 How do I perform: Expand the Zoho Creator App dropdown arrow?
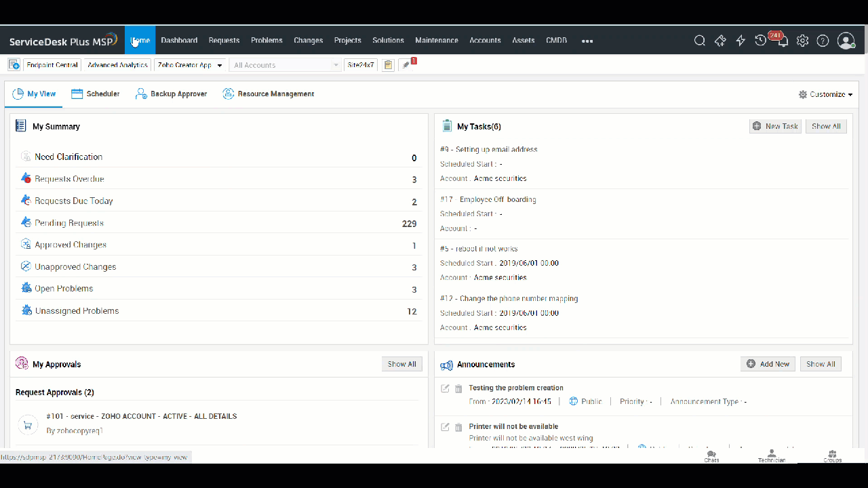[220, 66]
